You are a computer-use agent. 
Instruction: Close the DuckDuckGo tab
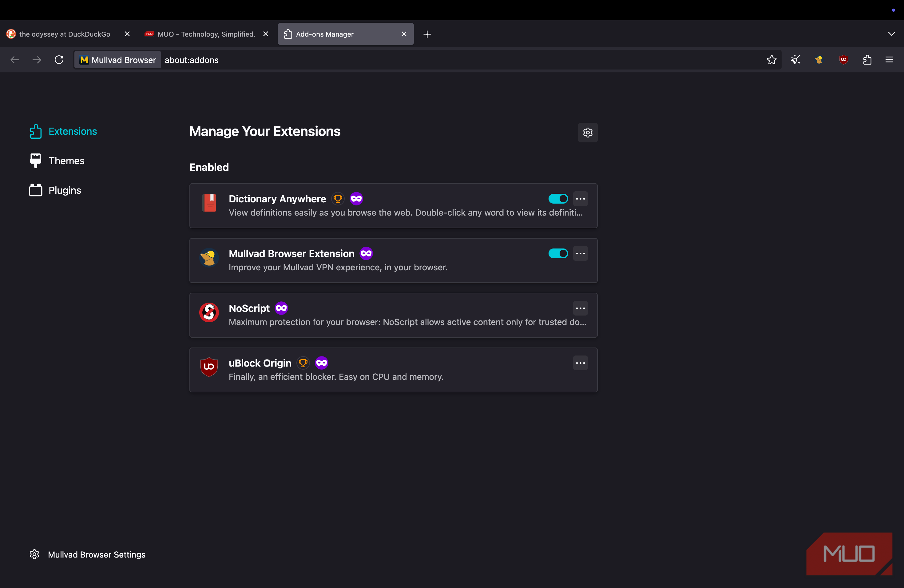tap(127, 34)
